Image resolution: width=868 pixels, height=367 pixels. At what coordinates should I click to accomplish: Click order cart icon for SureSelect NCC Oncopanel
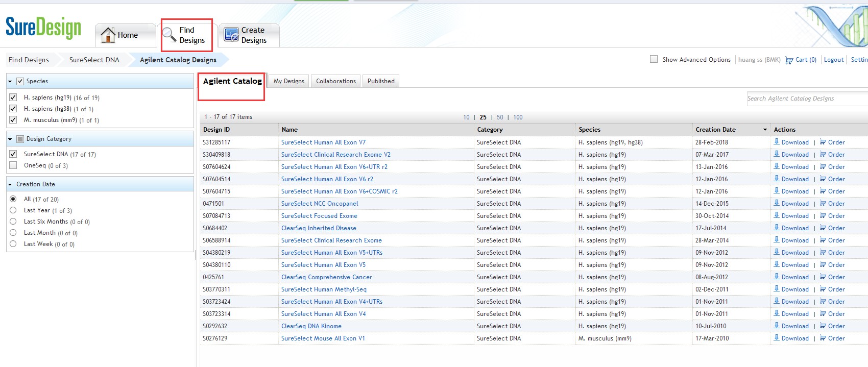823,204
